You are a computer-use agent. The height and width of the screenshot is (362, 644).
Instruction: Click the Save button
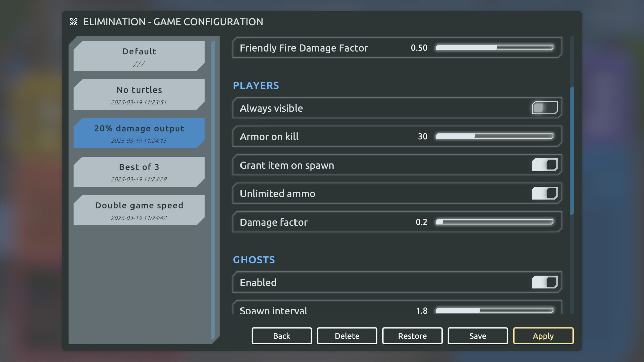(478, 336)
